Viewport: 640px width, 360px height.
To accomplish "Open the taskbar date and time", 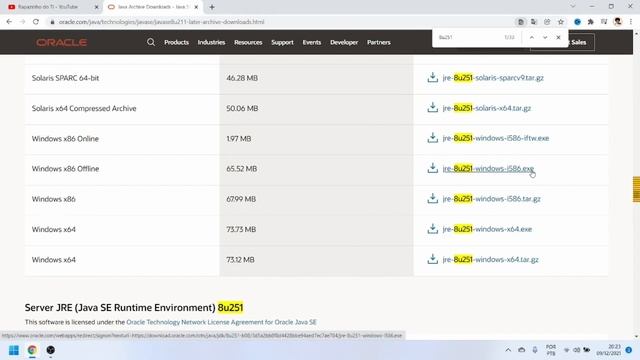I will [x=608, y=350].
